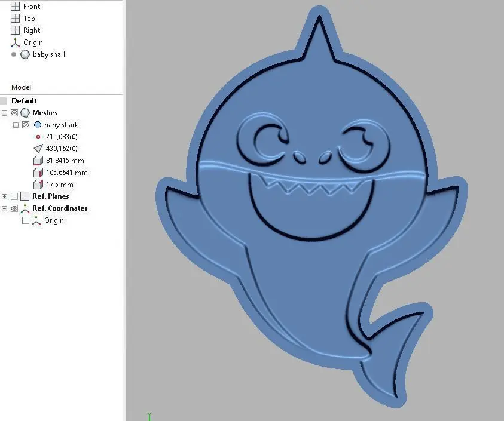Toggle visibility eye for baby shark mesh
This screenshot has width=504, height=421.
pyautogui.click(x=26, y=125)
